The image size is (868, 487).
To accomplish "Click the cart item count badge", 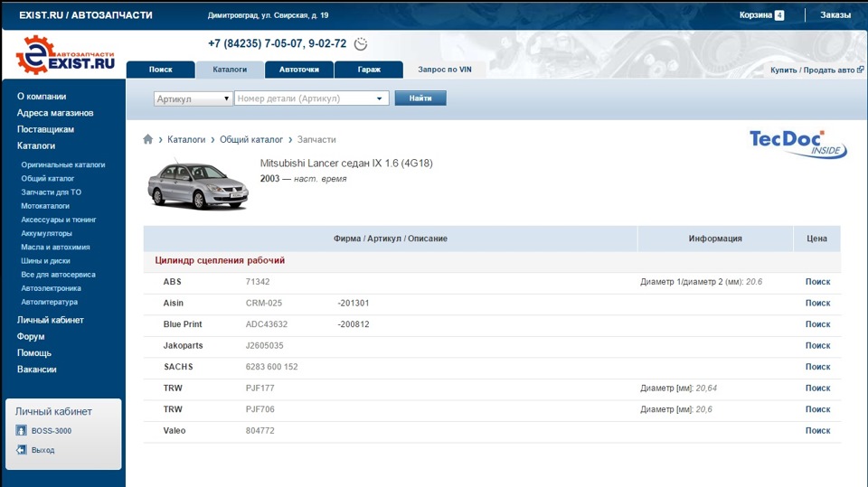I will pos(779,15).
